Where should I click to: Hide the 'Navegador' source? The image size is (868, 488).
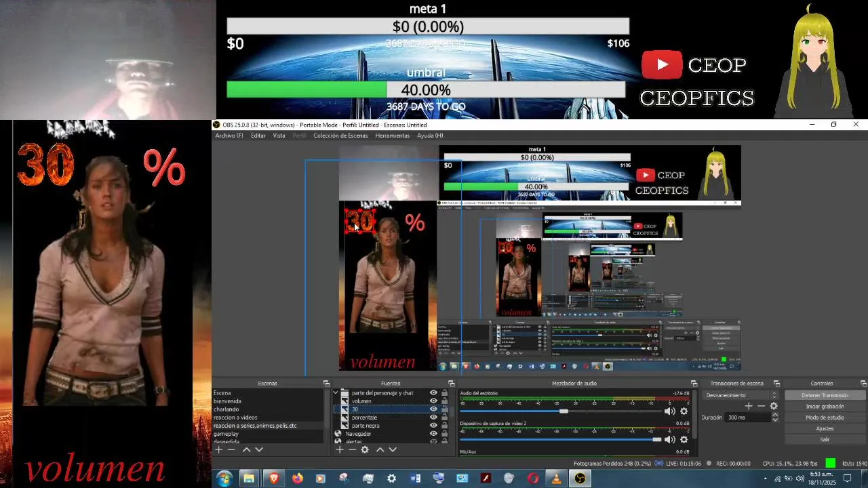pyautogui.click(x=433, y=434)
